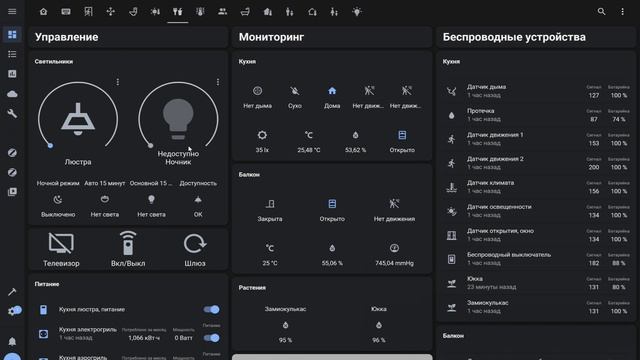Open the hamburger sidebar menu
Viewport: 640px width, 360px height.
(12, 11)
